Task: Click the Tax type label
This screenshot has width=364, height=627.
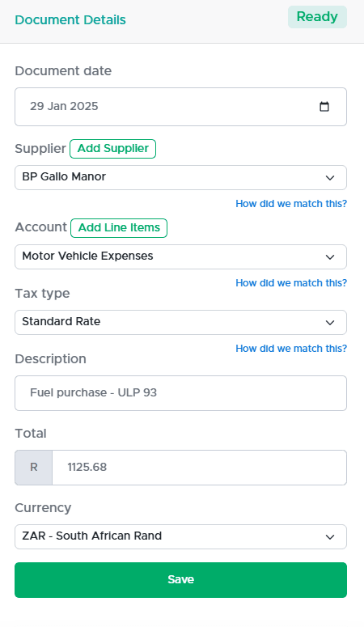Action: 42,294
